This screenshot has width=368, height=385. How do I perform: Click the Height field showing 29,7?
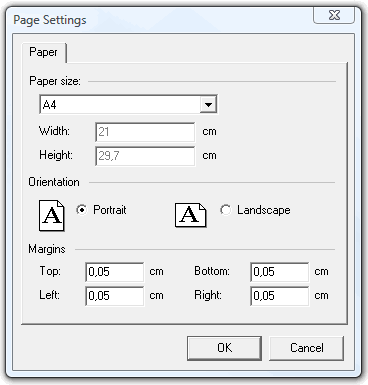145,156
